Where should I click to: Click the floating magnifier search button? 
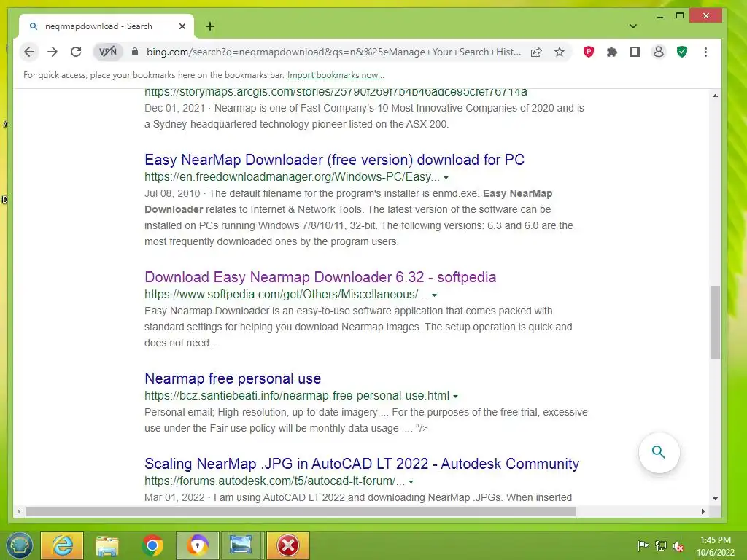coord(659,452)
